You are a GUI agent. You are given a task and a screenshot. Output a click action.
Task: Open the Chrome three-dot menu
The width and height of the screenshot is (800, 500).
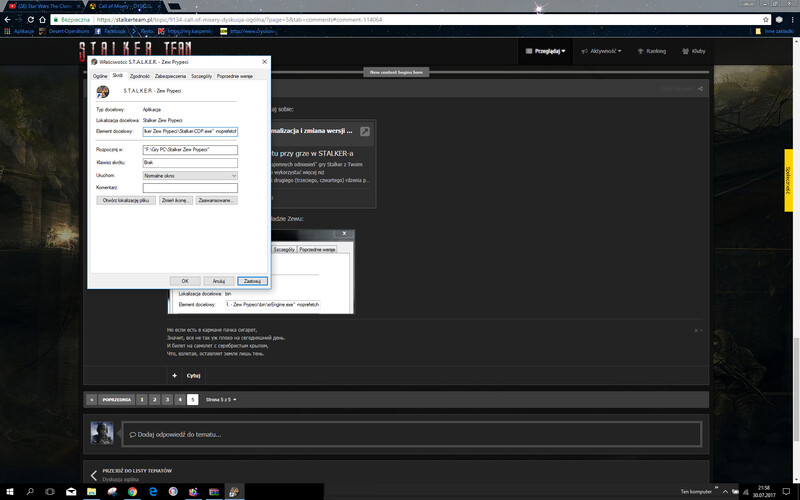(793, 19)
